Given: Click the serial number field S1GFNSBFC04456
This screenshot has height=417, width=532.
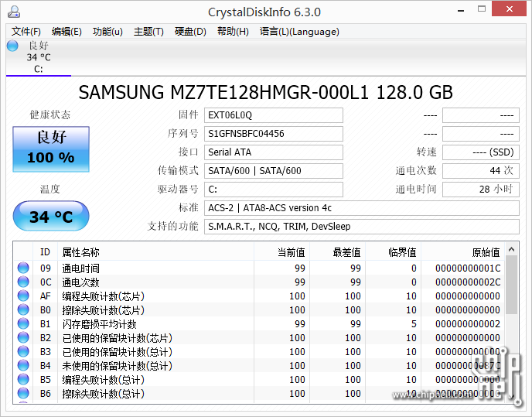Looking at the screenshot, I should (274, 134).
